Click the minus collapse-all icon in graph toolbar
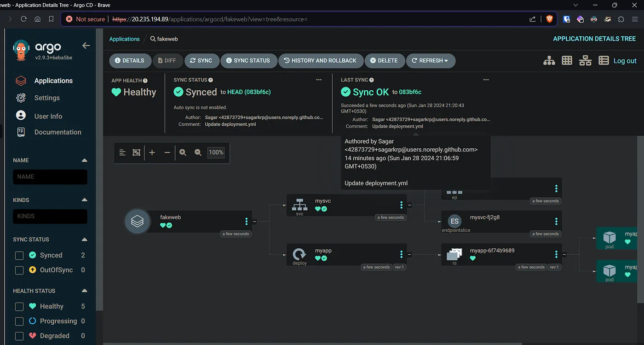 click(167, 152)
